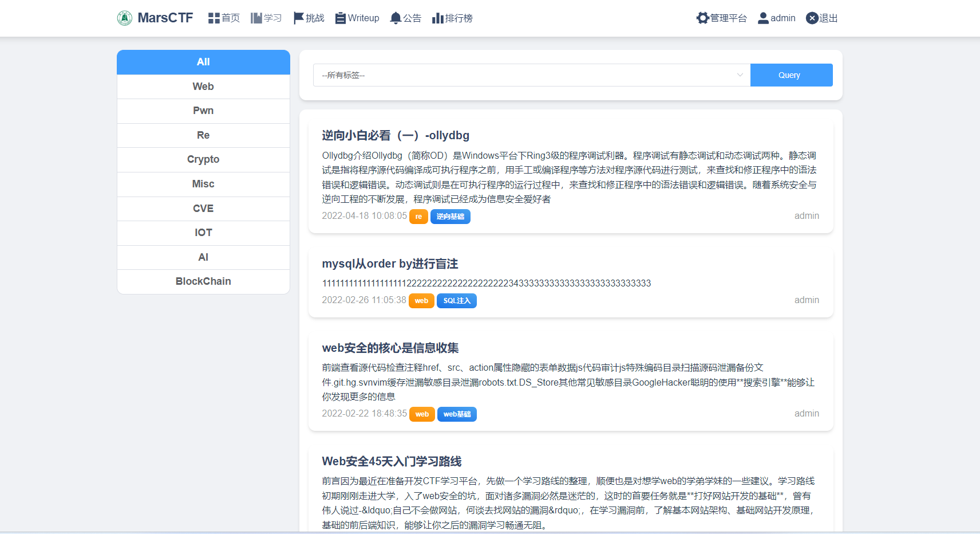The width and height of the screenshot is (980, 534).
Task: Click the home grid icon
Action: click(214, 18)
